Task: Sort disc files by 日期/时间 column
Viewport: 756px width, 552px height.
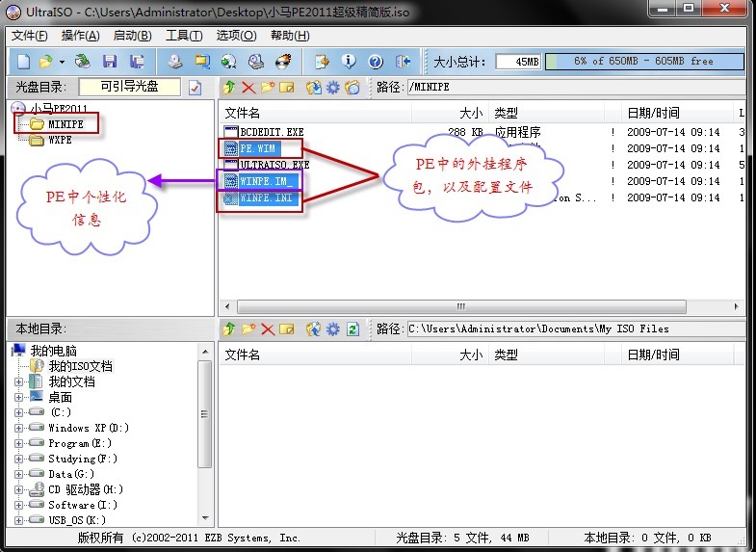Action: click(676, 114)
